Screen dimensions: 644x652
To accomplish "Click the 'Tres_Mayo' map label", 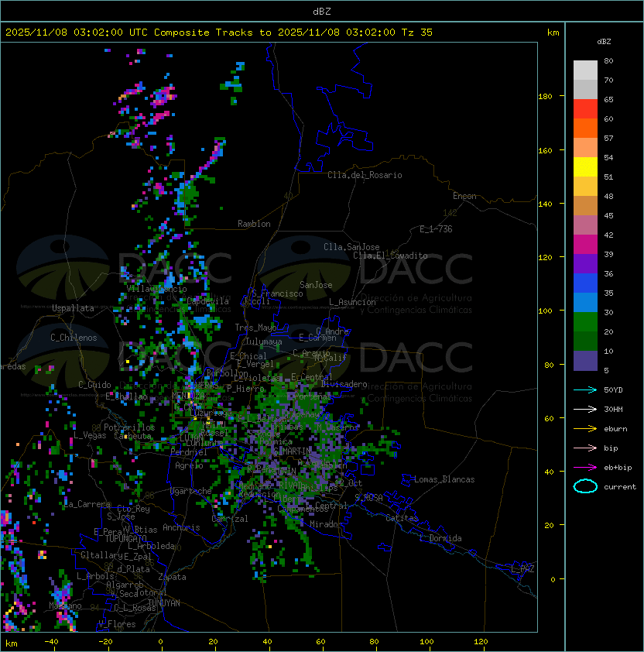I will (255, 328).
